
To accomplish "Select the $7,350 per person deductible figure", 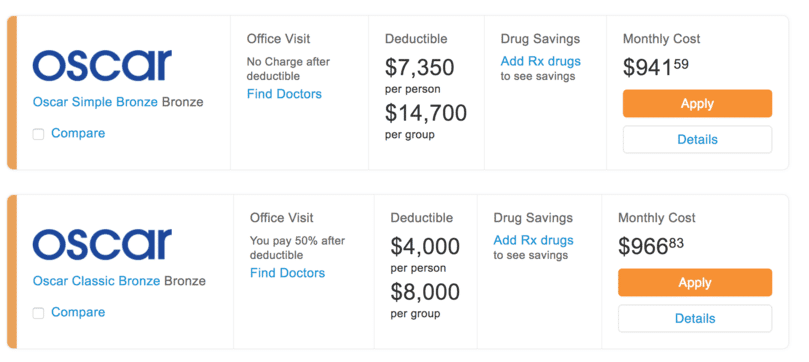I will tap(419, 68).
